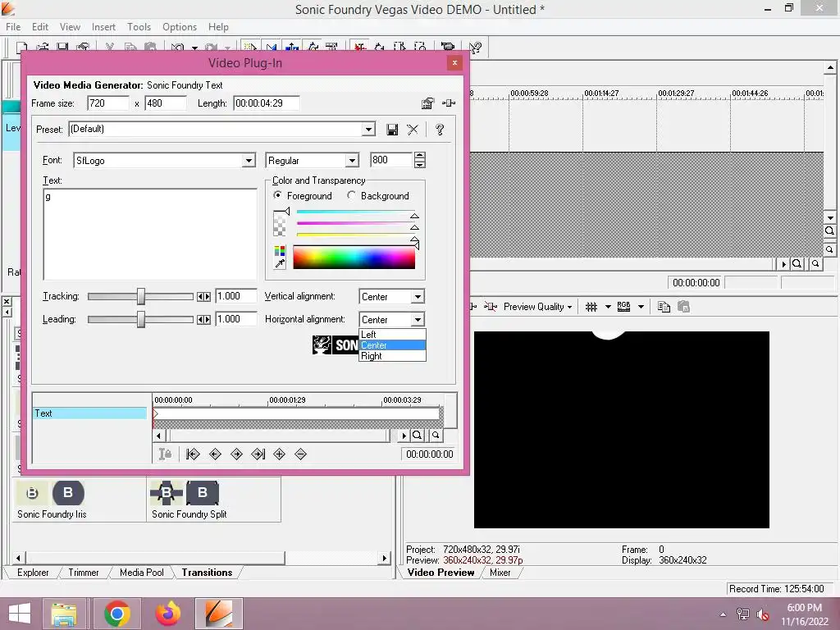Open the Tools menu
Screen dimensions: 840x630
click(139, 27)
